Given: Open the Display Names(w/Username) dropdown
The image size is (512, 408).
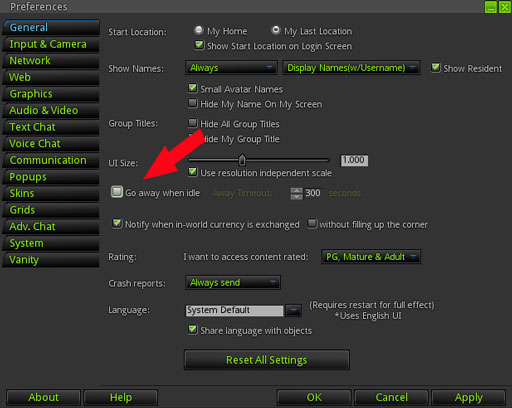Looking at the screenshot, I should (351, 68).
